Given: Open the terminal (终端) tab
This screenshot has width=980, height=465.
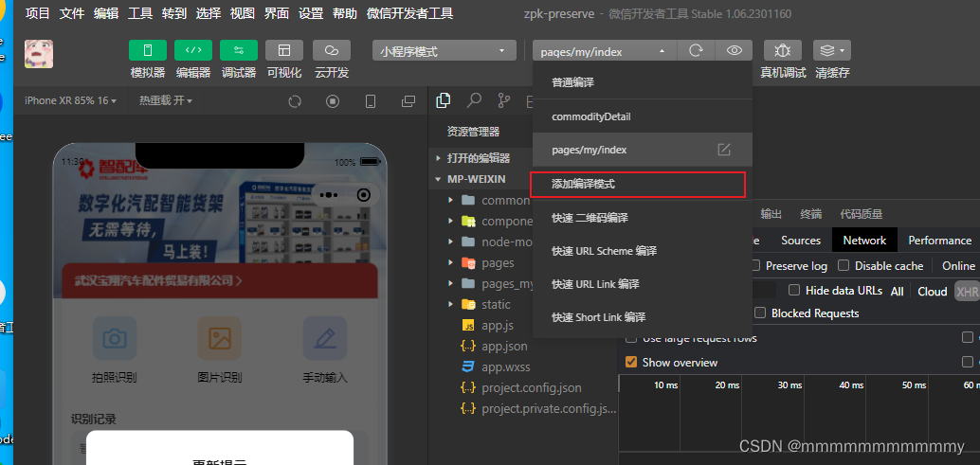Looking at the screenshot, I should 810,214.
